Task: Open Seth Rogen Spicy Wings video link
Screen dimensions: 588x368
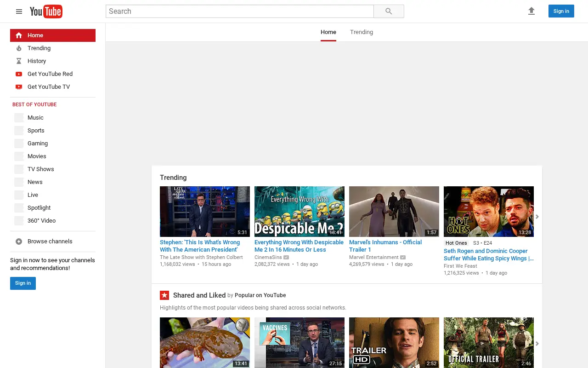Action: coord(489,255)
